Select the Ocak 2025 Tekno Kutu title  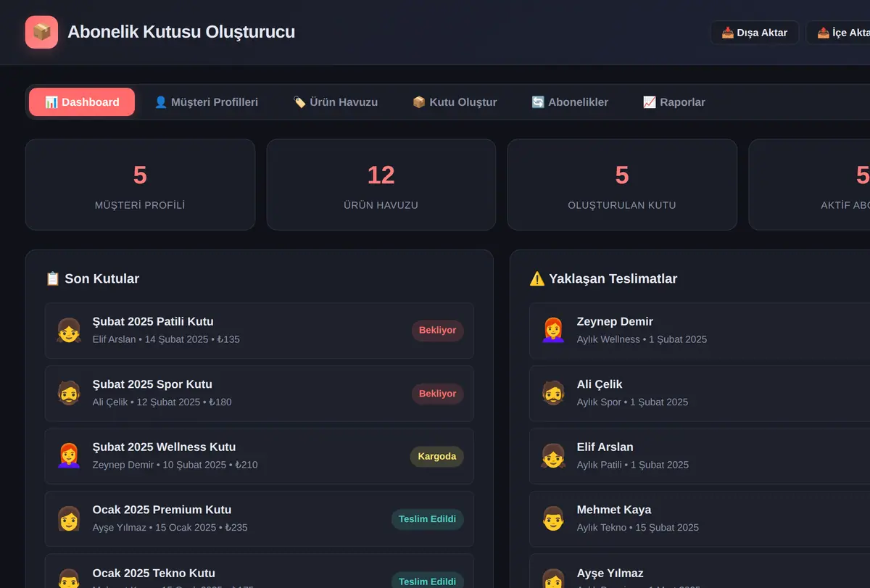coord(154,573)
